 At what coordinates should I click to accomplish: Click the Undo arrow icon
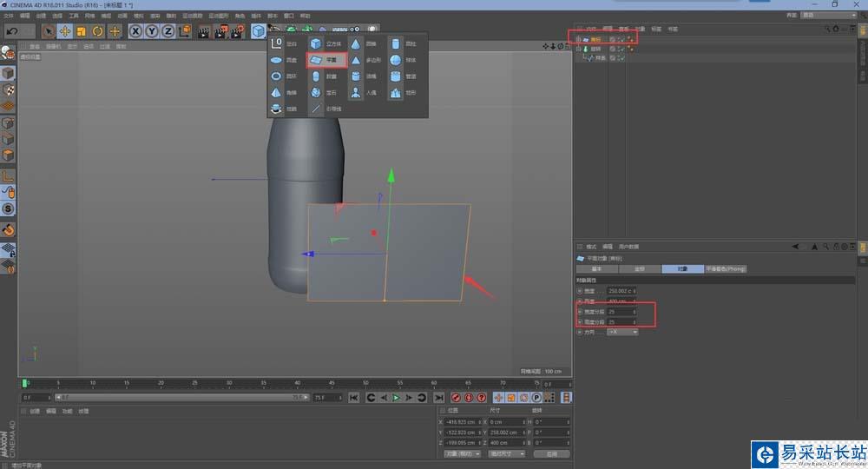[11, 31]
